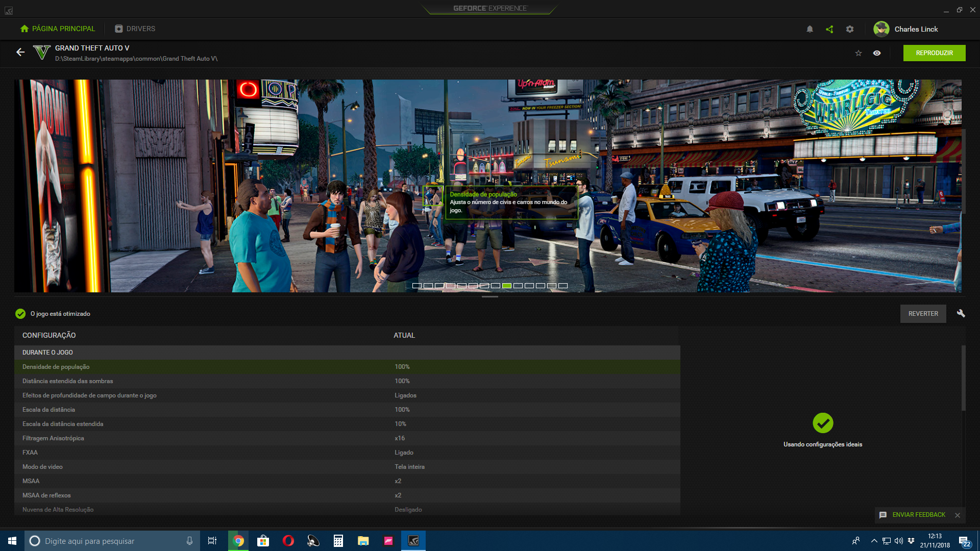This screenshot has height=551, width=980.
Task: Select FXAA setting row
Action: click(347, 453)
